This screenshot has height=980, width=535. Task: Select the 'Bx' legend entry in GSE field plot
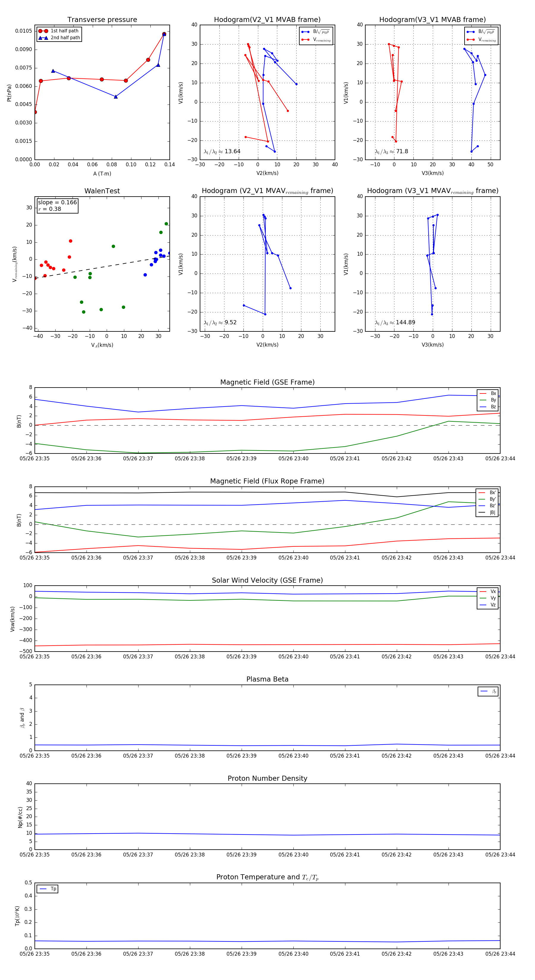pos(488,393)
